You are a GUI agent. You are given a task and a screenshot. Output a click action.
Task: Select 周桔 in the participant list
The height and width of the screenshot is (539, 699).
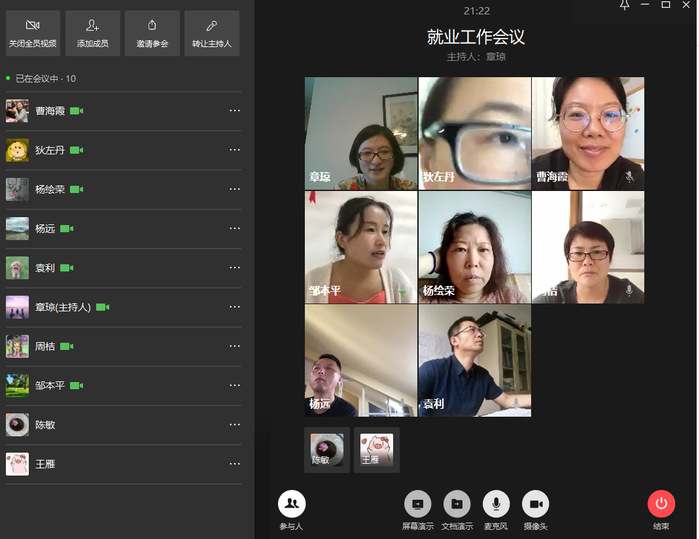click(x=45, y=346)
